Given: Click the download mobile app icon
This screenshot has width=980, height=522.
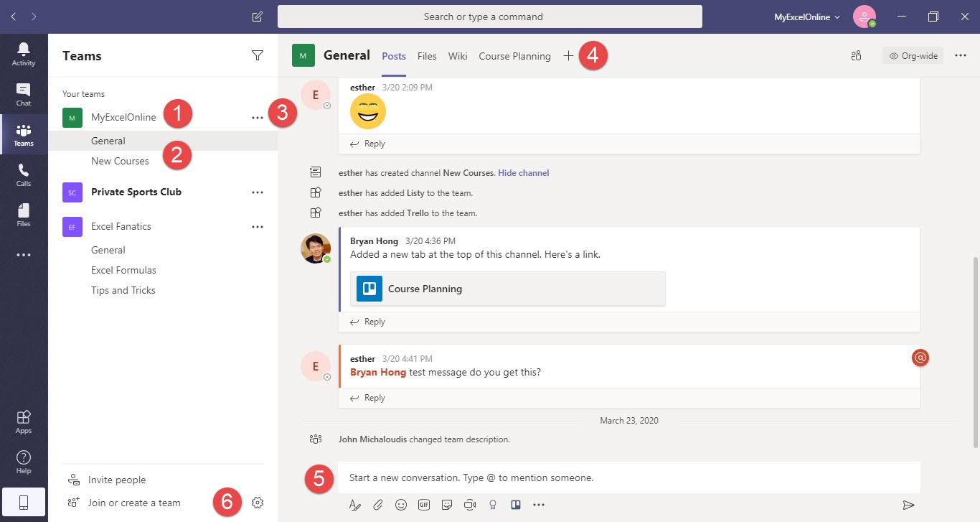Looking at the screenshot, I should coord(24,503).
